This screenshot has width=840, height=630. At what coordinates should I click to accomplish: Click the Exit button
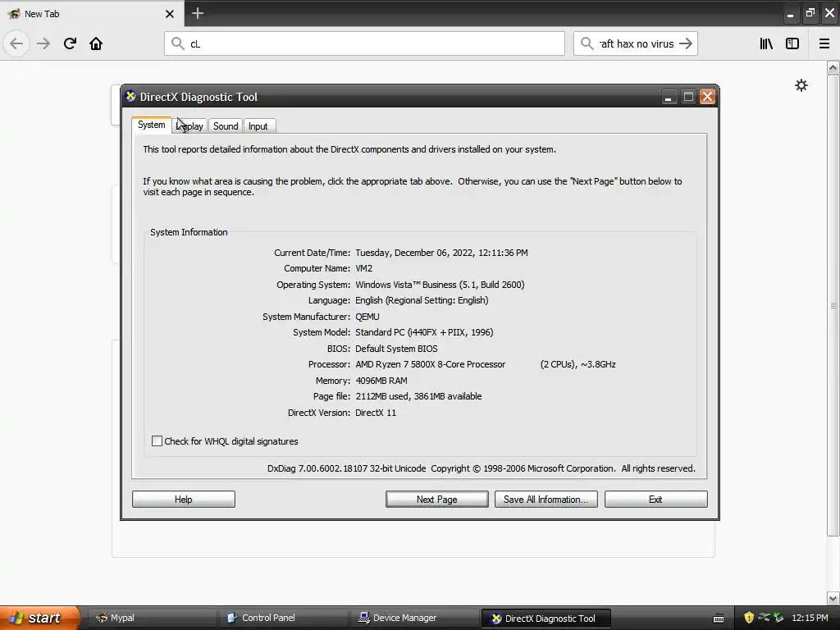(655, 500)
